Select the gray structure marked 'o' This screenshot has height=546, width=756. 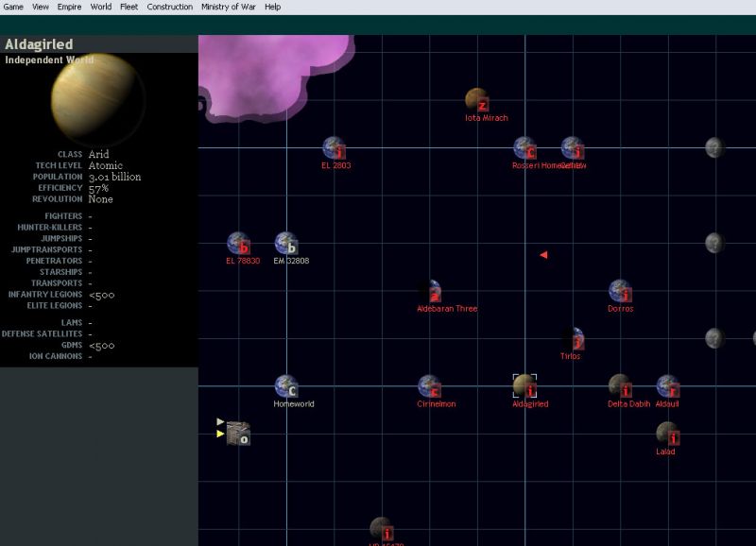click(239, 434)
